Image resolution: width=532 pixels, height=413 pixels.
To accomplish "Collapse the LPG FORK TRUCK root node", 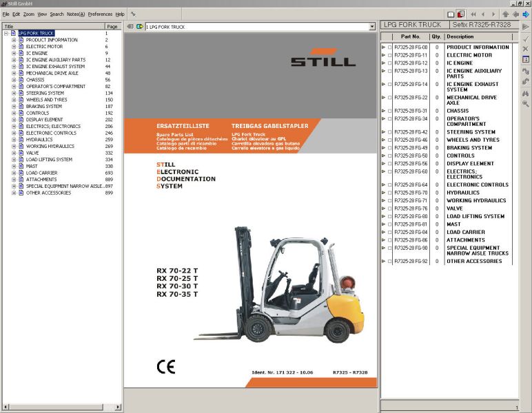I will point(6,33).
